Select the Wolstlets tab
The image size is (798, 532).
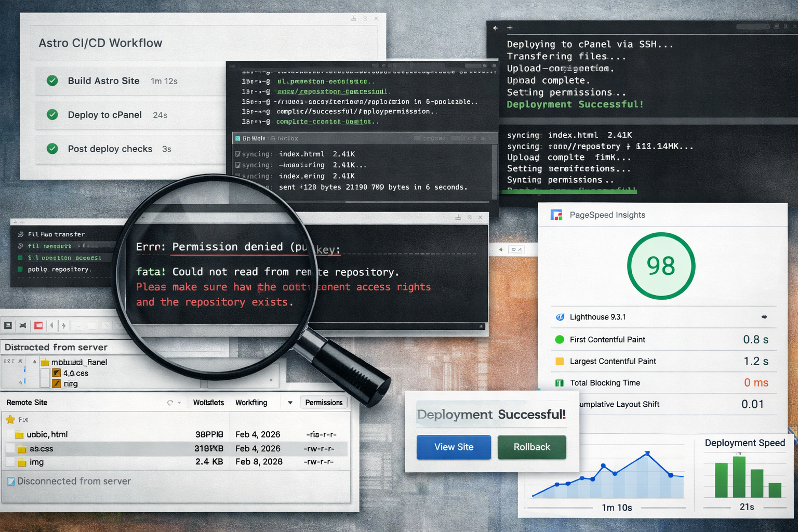tap(208, 402)
